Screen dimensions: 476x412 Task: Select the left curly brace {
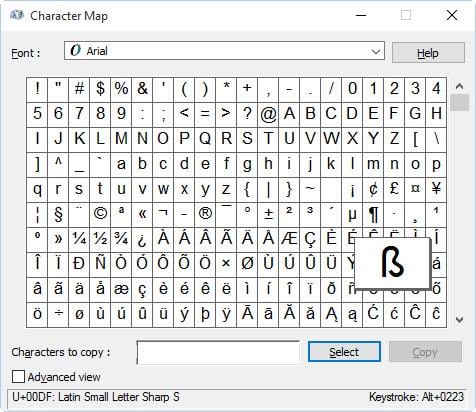pos(247,189)
